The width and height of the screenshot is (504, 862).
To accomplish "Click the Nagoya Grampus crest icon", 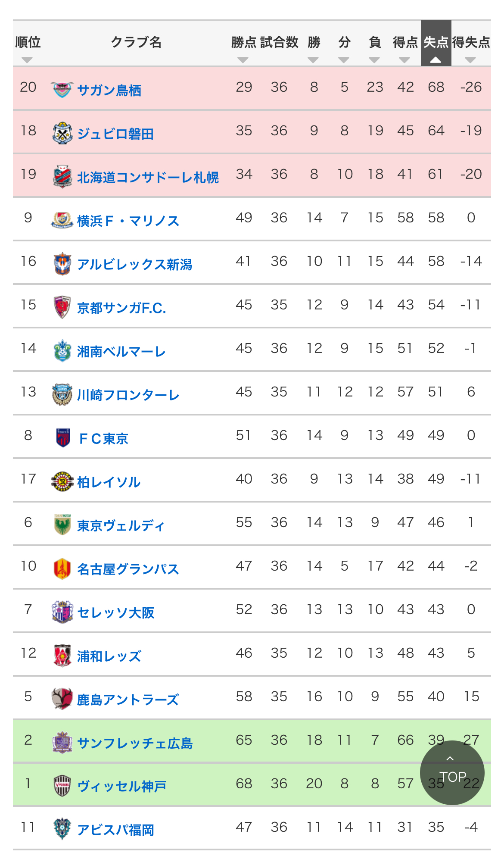I will pos(62,568).
